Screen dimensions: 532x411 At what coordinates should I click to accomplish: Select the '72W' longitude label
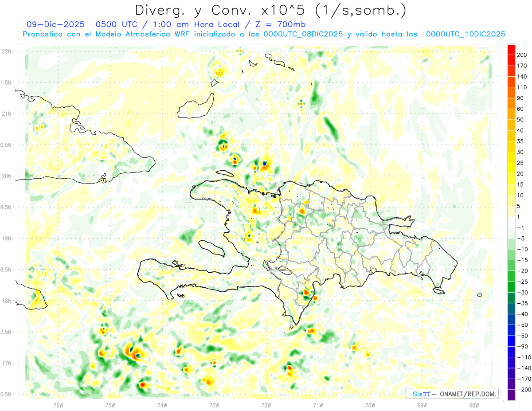pyautogui.click(x=266, y=405)
